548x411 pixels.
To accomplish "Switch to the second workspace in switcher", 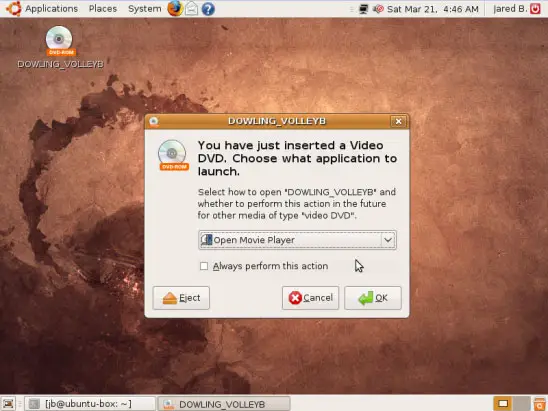I will tap(521, 404).
